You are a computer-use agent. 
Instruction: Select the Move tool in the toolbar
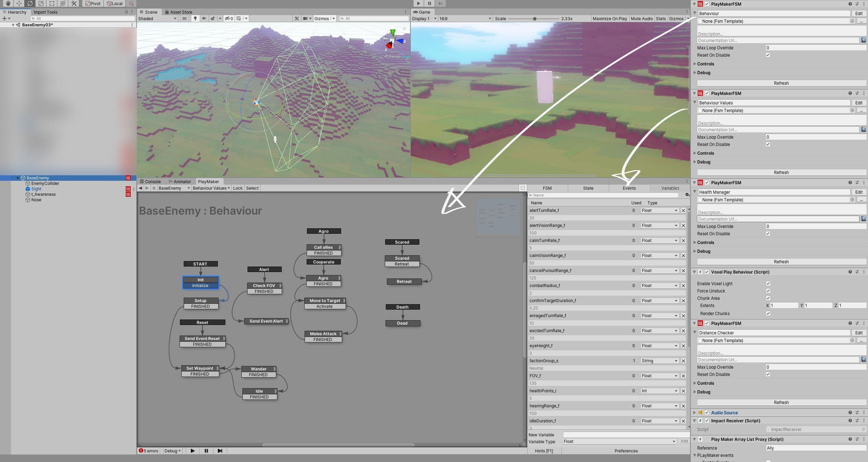19,3
